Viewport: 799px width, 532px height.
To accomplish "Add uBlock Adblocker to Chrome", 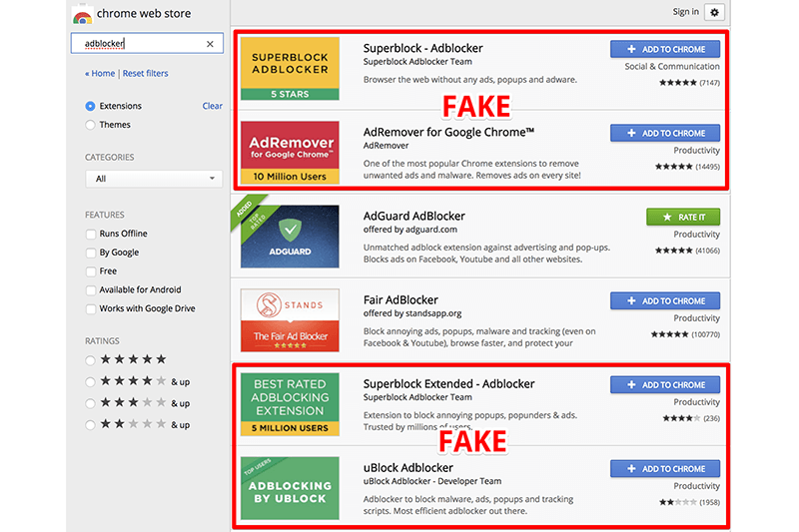I will pyautogui.click(x=665, y=469).
